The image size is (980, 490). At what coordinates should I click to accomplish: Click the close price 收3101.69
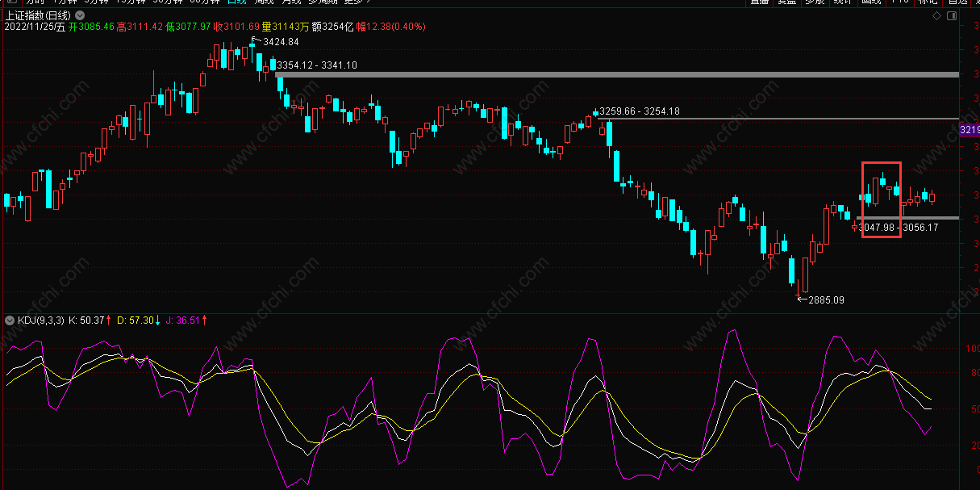(237, 27)
